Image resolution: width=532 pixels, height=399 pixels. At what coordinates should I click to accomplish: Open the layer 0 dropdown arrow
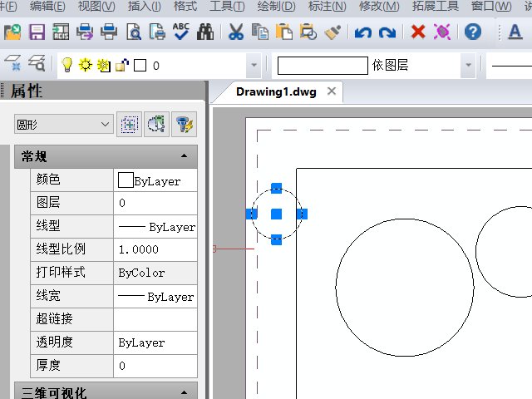[254, 65]
